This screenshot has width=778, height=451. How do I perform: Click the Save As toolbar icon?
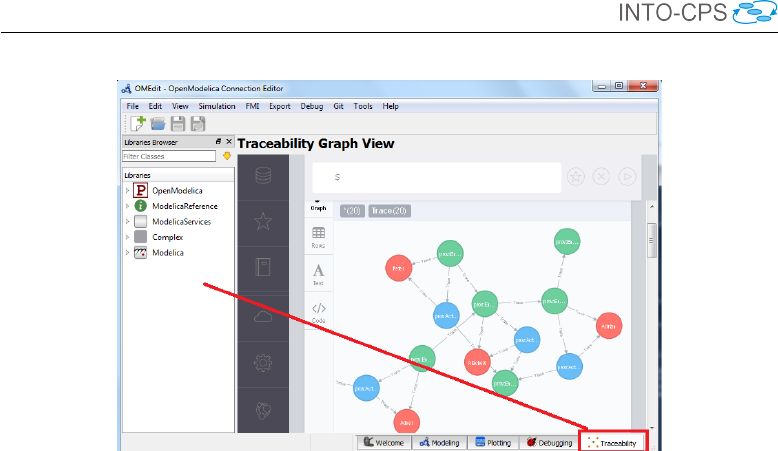(x=198, y=124)
